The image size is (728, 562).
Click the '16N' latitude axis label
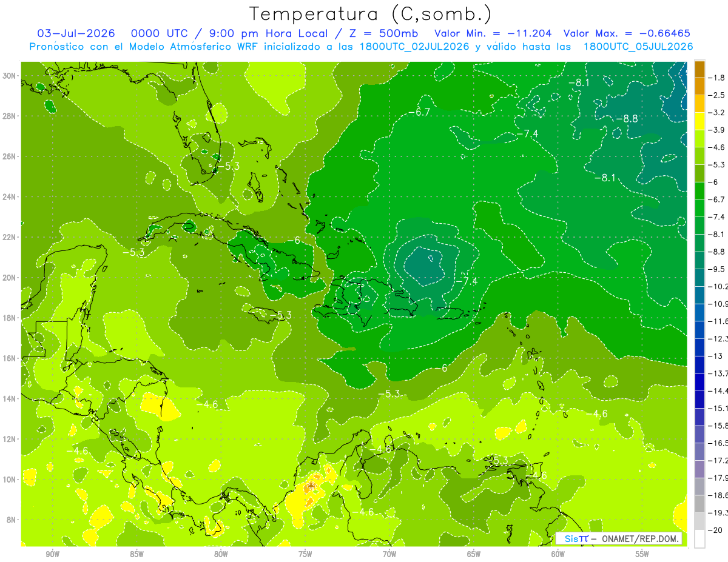coord(9,358)
